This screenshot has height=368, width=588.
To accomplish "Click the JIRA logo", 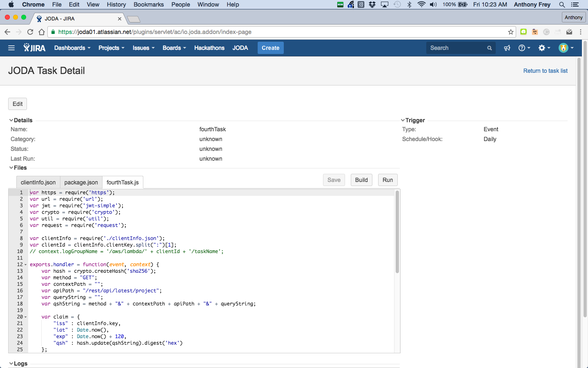I will 34,48.
